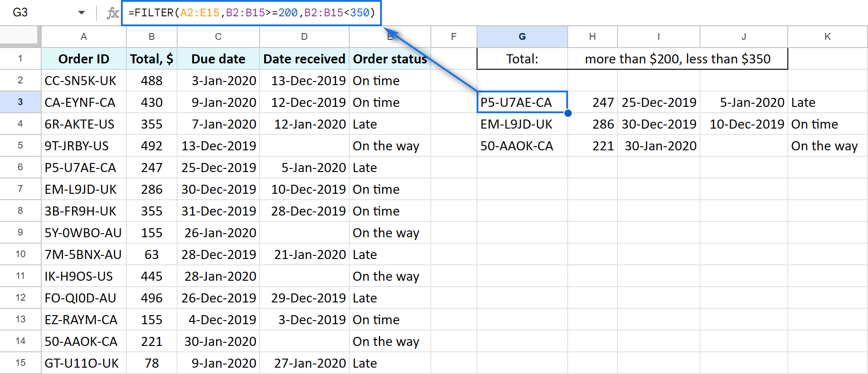Click the cell showing total 496
The height and width of the screenshot is (374, 868).
152,298
